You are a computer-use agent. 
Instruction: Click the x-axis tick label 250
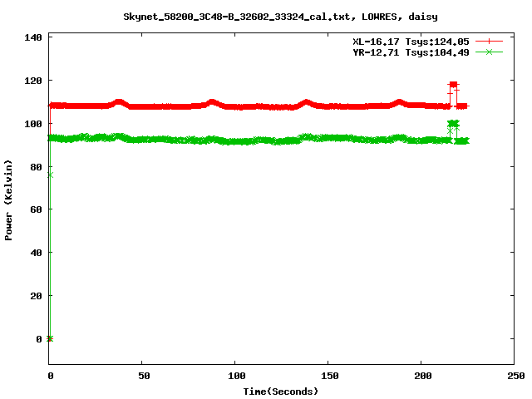click(x=516, y=376)
